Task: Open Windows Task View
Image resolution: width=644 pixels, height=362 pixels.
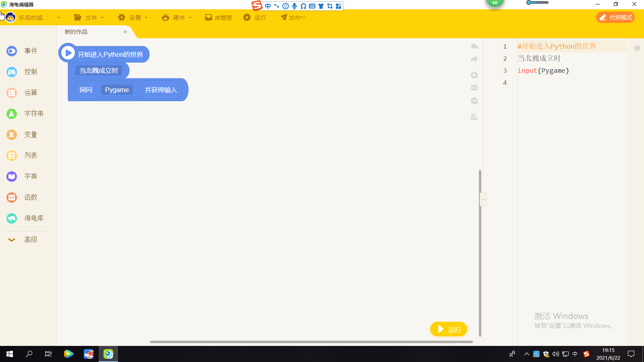Action: click(48, 354)
